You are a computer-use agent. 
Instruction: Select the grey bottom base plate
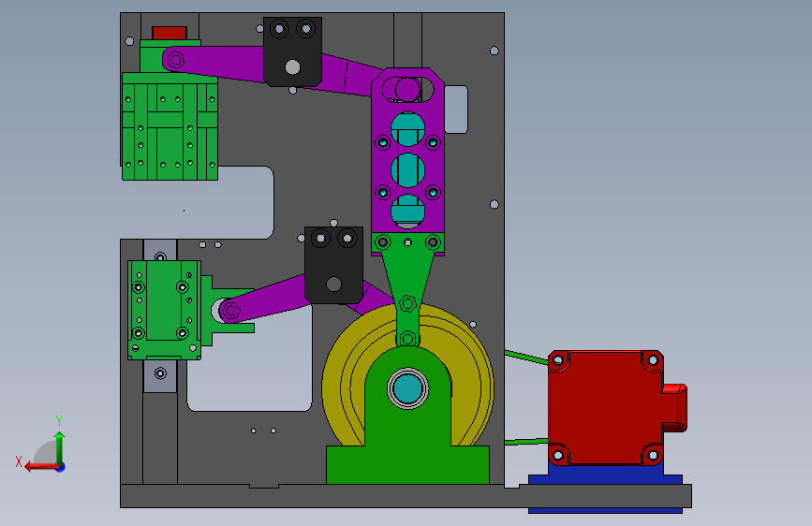pos(406,496)
